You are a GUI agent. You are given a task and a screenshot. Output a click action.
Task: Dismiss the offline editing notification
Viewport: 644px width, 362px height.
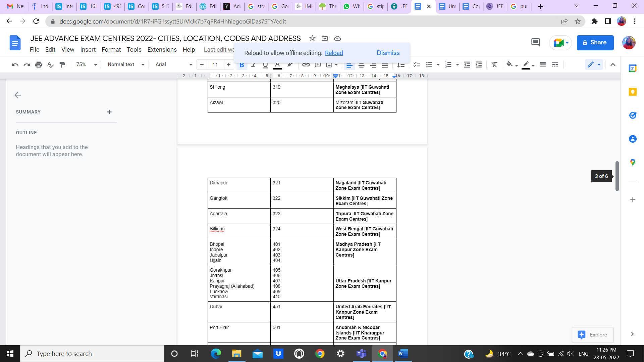coord(388,53)
